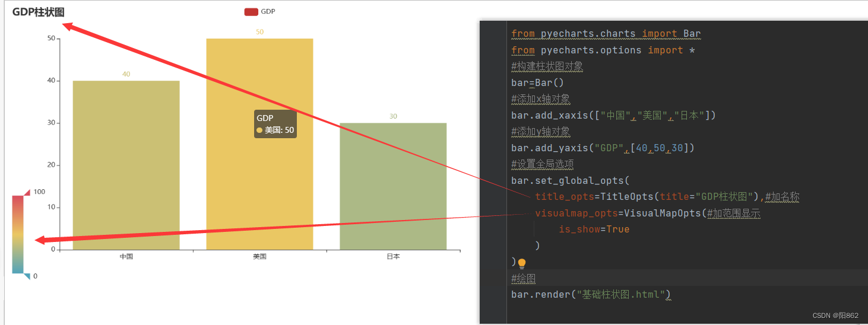Click the is_show=True code line
The width and height of the screenshot is (868, 325).
[x=594, y=230]
